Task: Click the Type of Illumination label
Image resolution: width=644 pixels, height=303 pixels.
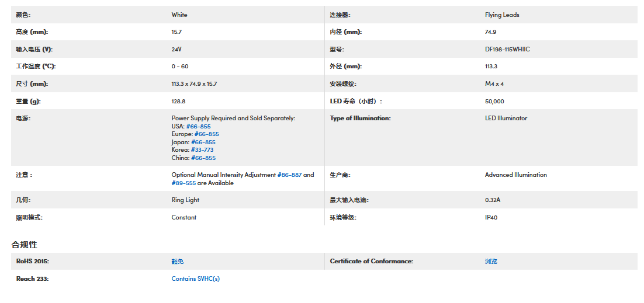Action: point(360,119)
